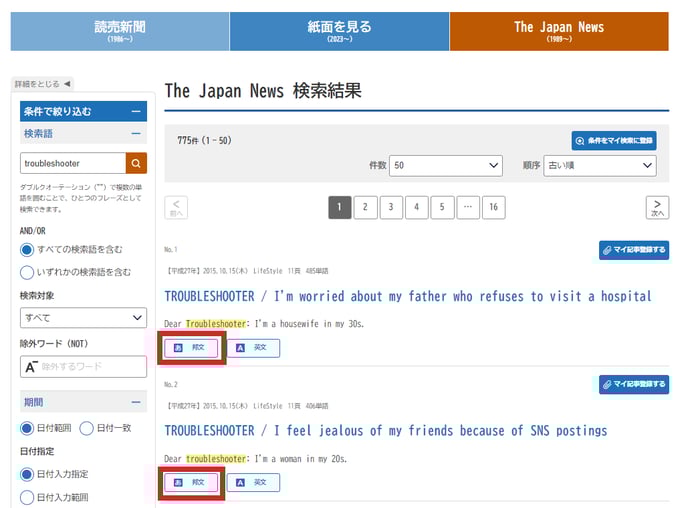Open article about father refusing hospital

click(407, 296)
